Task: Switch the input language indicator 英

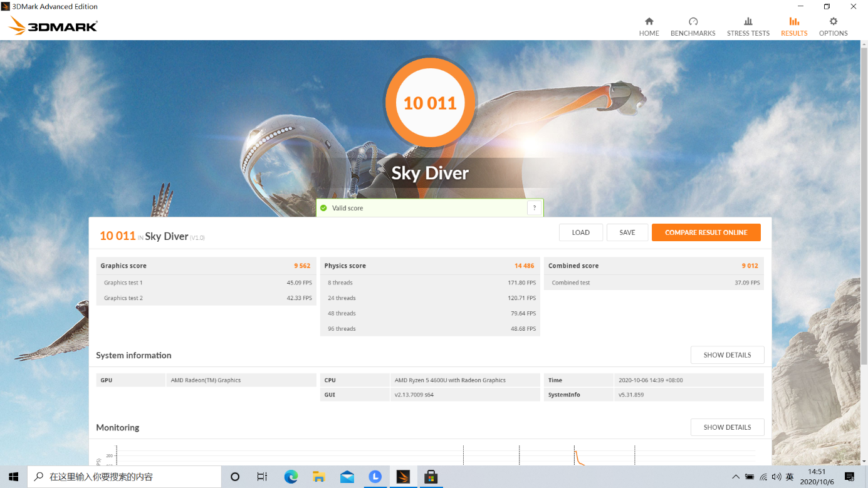Action: 790,477
